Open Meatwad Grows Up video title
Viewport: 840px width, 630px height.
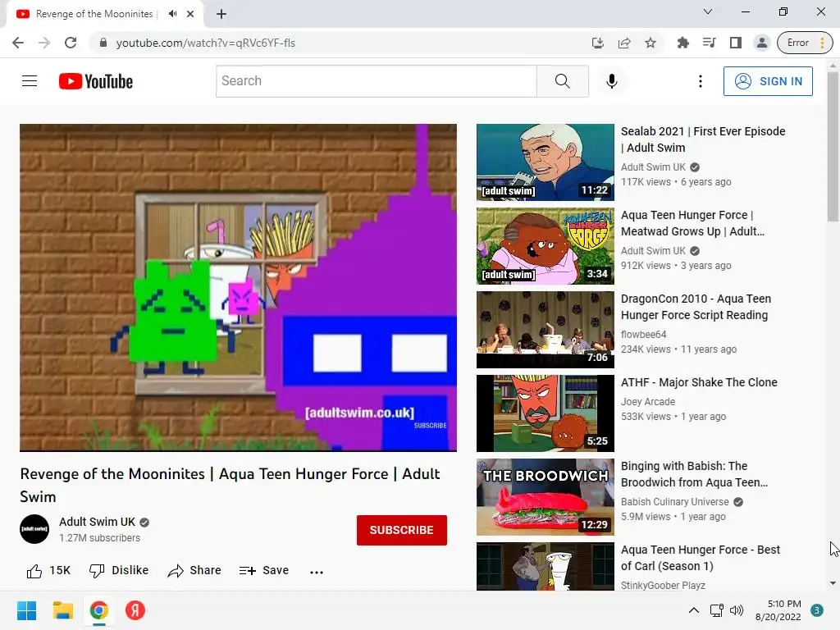tap(692, 223)
